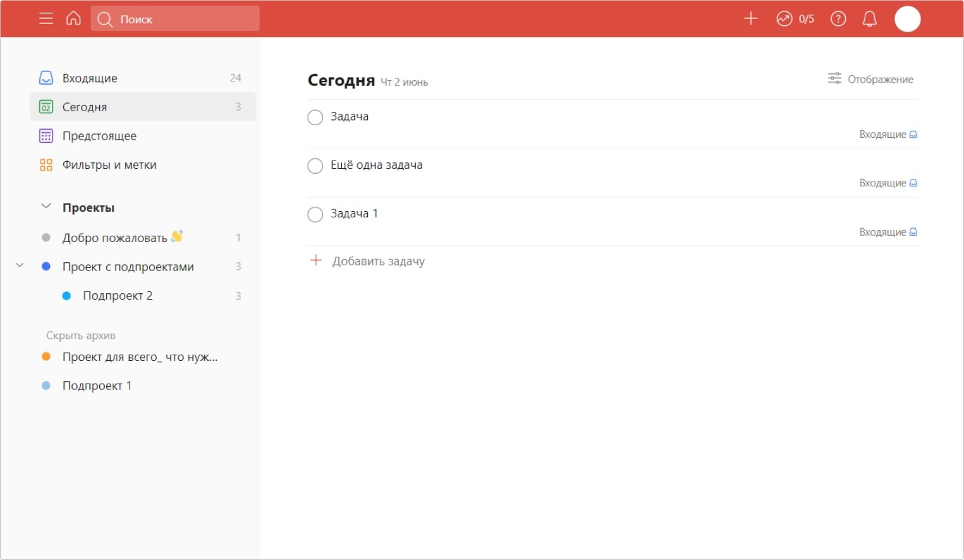The width and height of the screenshot is (964, 560).
Task: Open the user avatar menu
Action: point(908,19)
